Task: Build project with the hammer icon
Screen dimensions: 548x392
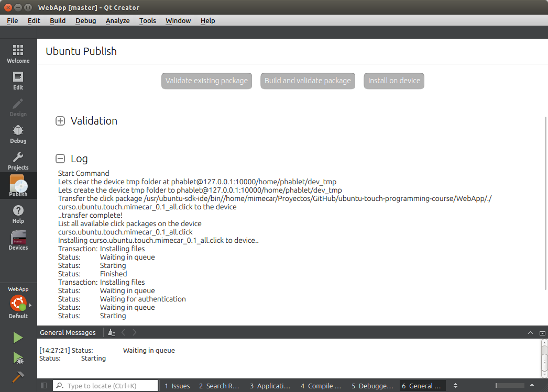Action: pos(18,377)
